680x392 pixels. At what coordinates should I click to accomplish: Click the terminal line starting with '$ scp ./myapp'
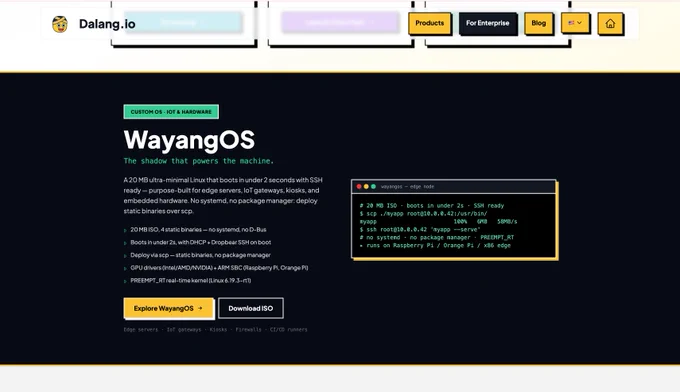[423, 214]
